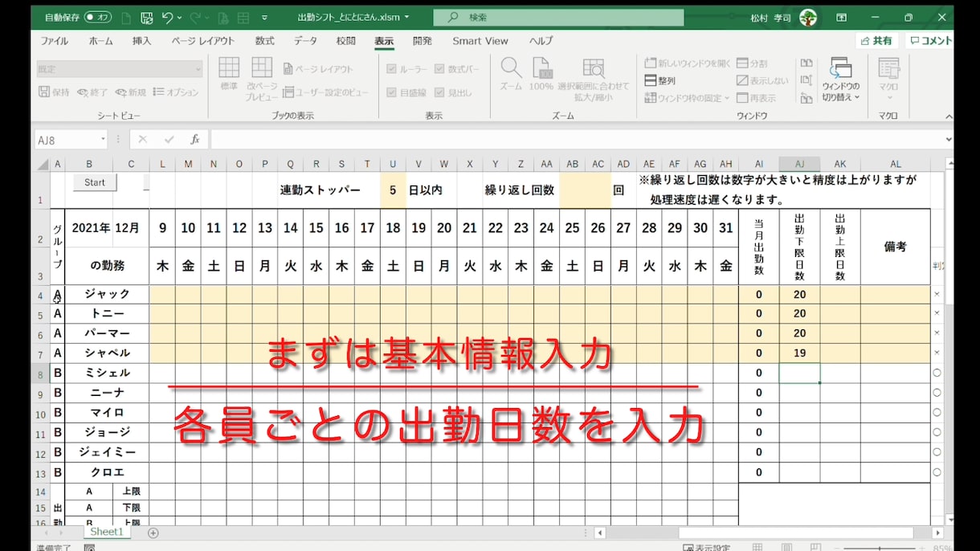Switch to ページレイアウト view
980x551 pixels.
coord(318,69)
